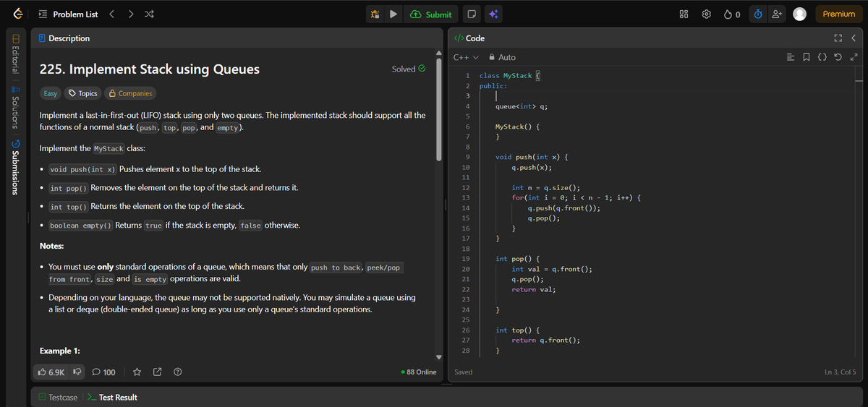Click code line 13 with the for loop
The width and height of the screenshot is (868, 407).
click(x=576, y=197)
